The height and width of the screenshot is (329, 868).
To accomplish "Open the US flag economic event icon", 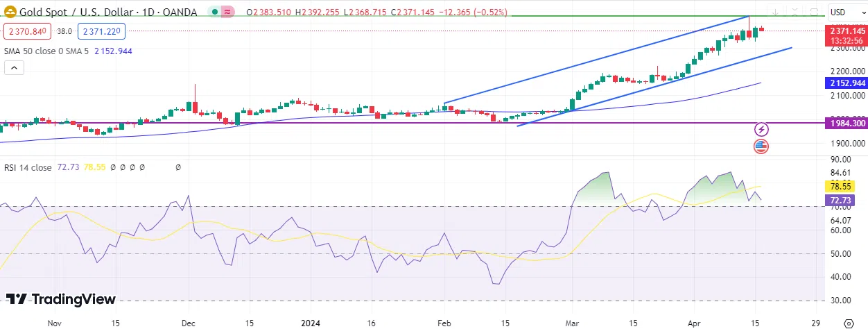I will (x=761, y=146).
